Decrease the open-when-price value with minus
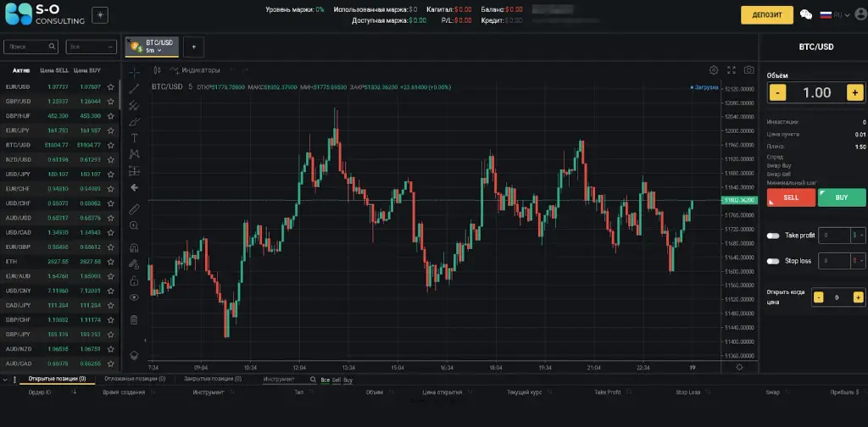The width and height of the screenshot is (868, 427). (x=818, y=297)
